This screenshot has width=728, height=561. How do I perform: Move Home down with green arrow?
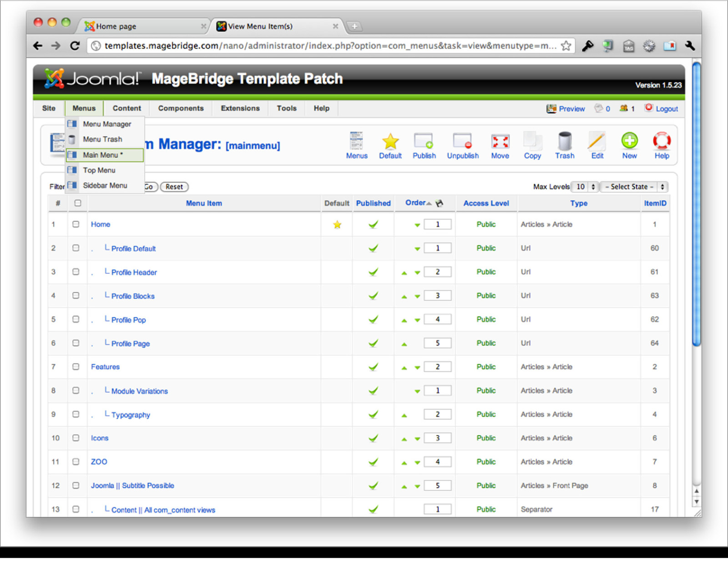[x=417, y=225]
